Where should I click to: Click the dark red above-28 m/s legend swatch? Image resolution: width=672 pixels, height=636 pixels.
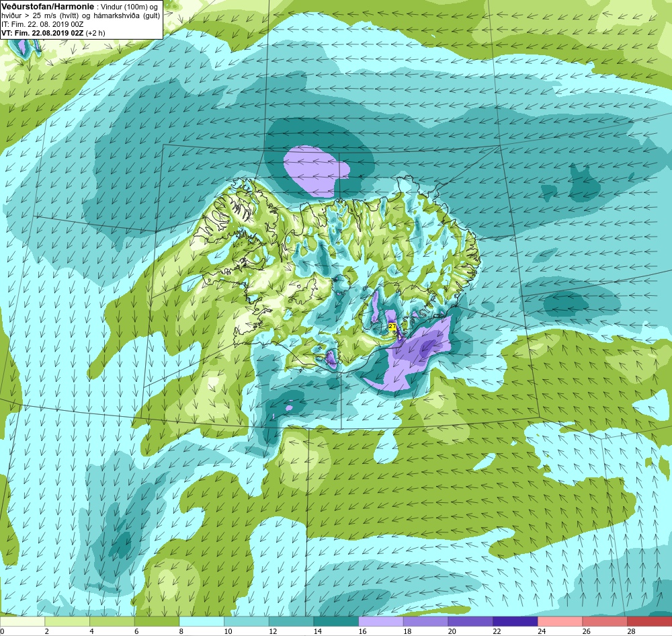tap(649, 621)
